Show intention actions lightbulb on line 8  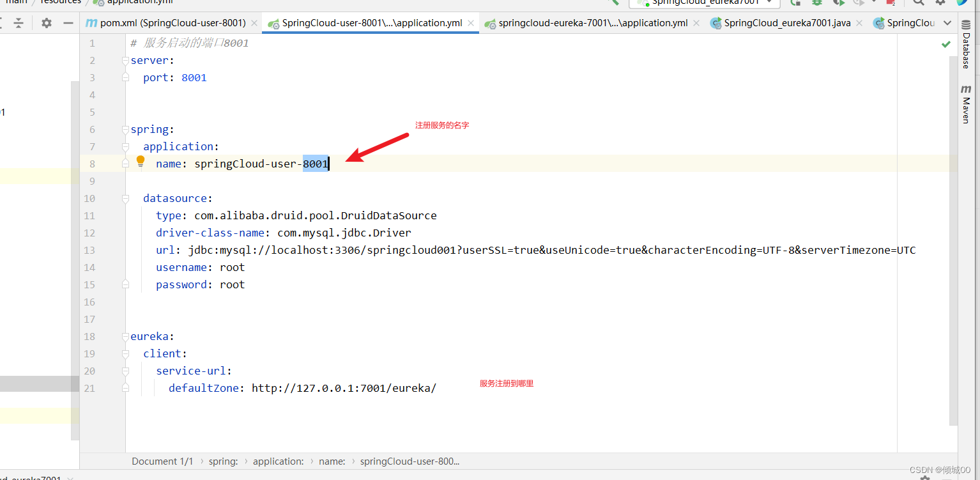(x=141, y=162)
